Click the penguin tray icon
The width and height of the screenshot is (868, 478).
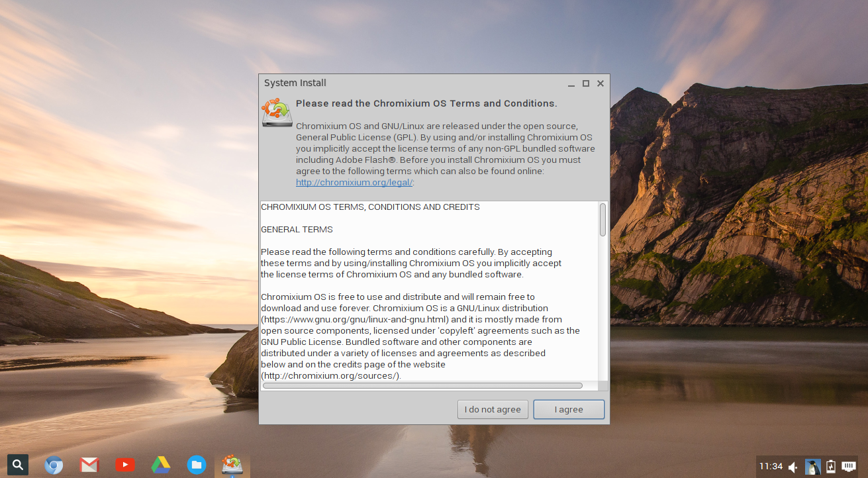[812, 467]
